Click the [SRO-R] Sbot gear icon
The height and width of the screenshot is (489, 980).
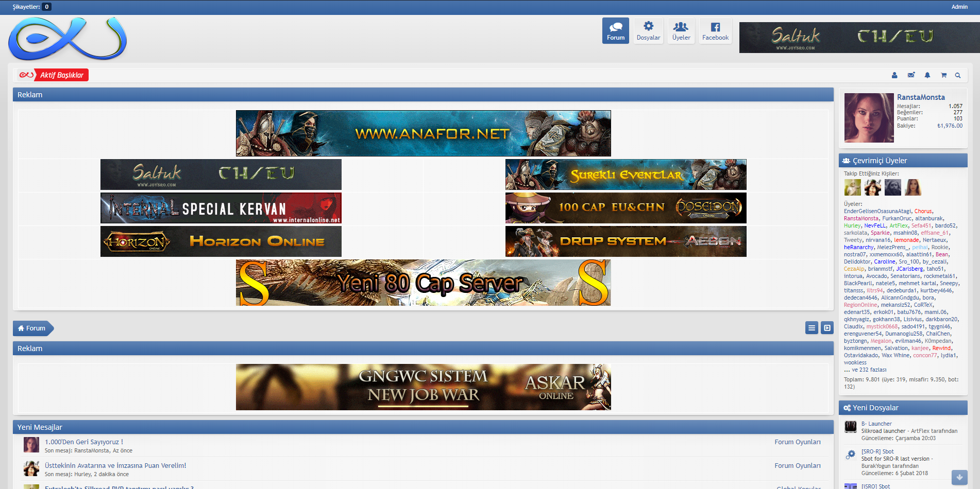coord(851,455)
